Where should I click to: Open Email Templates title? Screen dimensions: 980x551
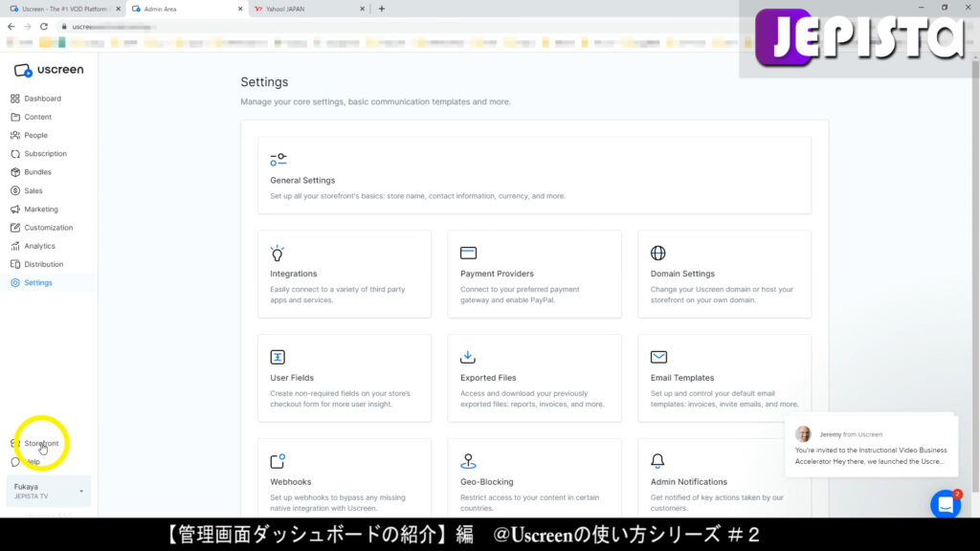[x=681, y=378]
